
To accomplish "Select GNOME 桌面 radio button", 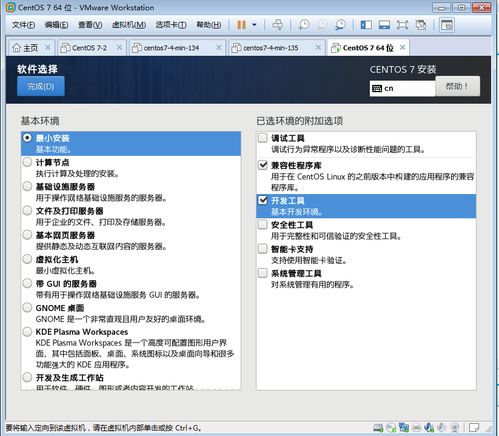I will point(27,307).
